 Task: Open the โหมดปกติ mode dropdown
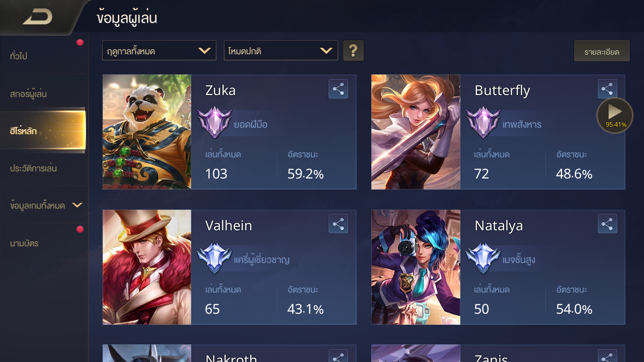coord(281,51)
